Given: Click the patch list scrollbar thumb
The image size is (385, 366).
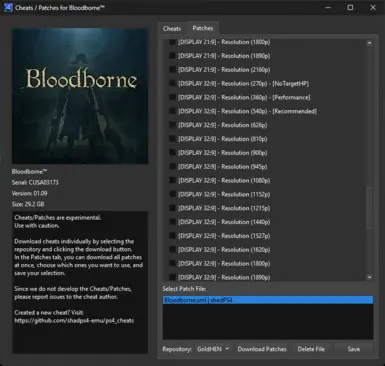Looking at the screenshot, I should click(x=369, y=208).
